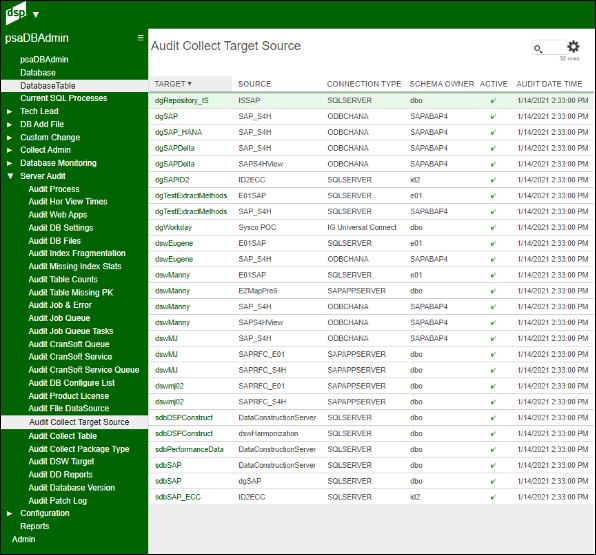The width and height of the screenshot is (596, 555).
Task: Click source dswHarmonization cell
Action: 268,433
